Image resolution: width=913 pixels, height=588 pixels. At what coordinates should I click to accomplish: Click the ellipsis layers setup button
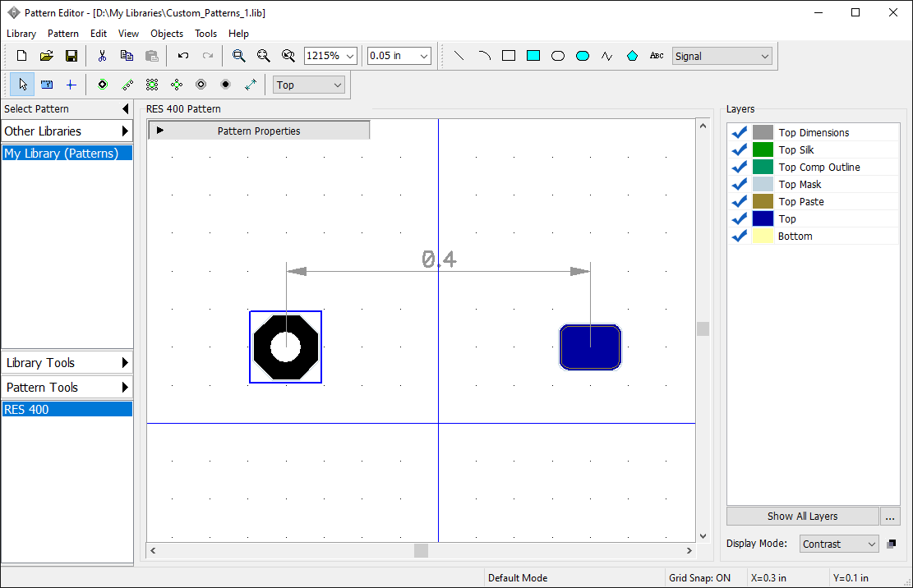click(x=890, y=516)
